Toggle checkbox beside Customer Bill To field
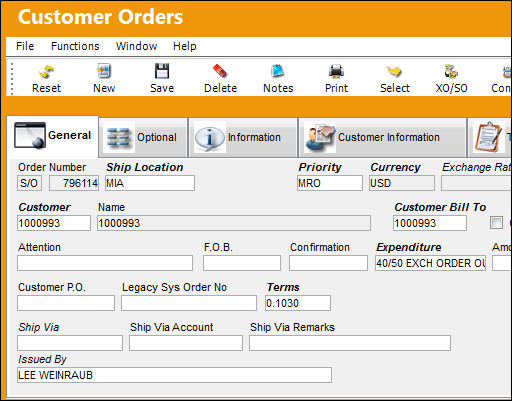Image resolution: width=512 pixels, height=401 pixels. tap(496, 222)
